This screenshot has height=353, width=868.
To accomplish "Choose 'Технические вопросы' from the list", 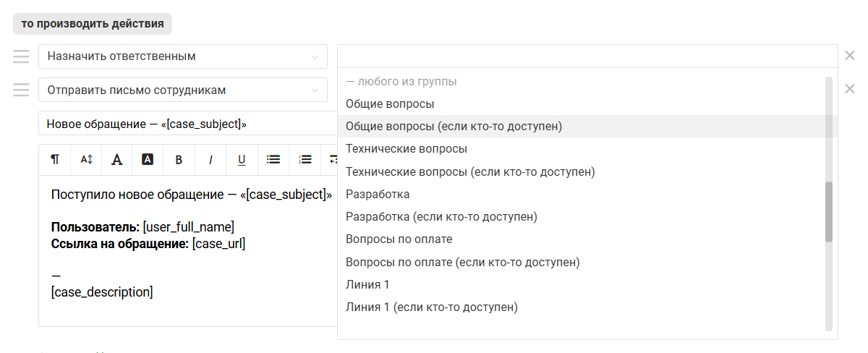I will pyautogui.click(x=406, y=149).
